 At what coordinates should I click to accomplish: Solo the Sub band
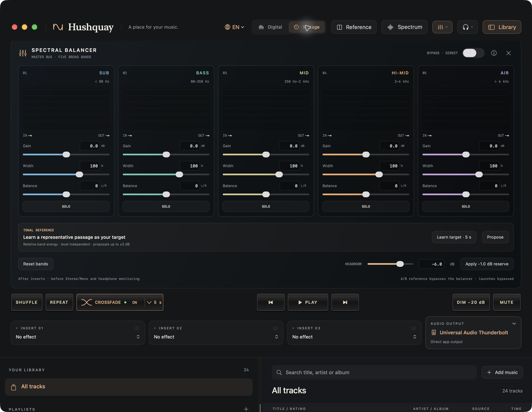66,206
